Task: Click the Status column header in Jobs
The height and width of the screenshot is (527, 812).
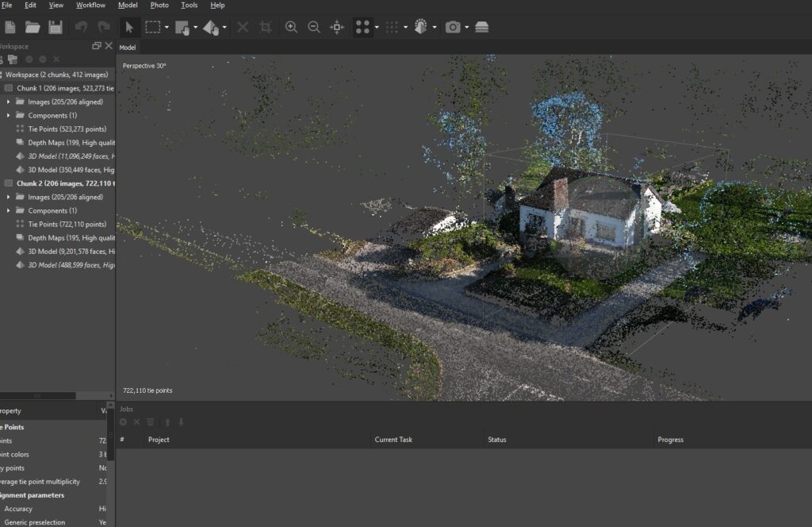Action: 496,440
